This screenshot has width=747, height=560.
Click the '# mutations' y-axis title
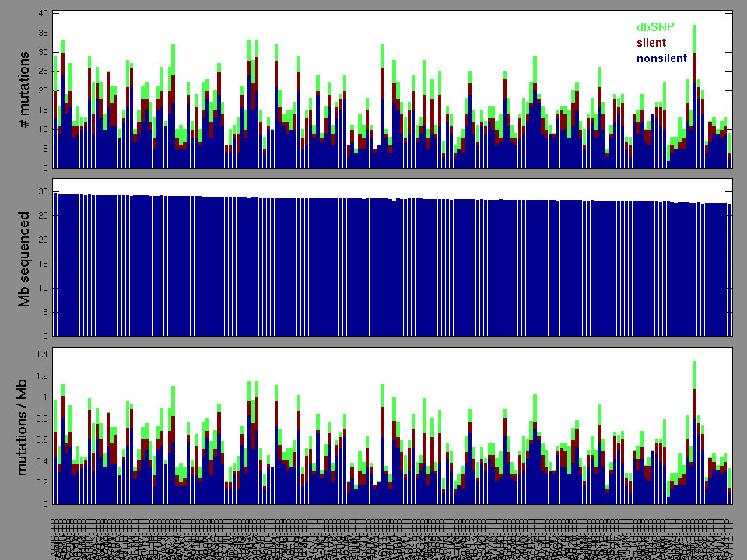click(x=25, y=90)
